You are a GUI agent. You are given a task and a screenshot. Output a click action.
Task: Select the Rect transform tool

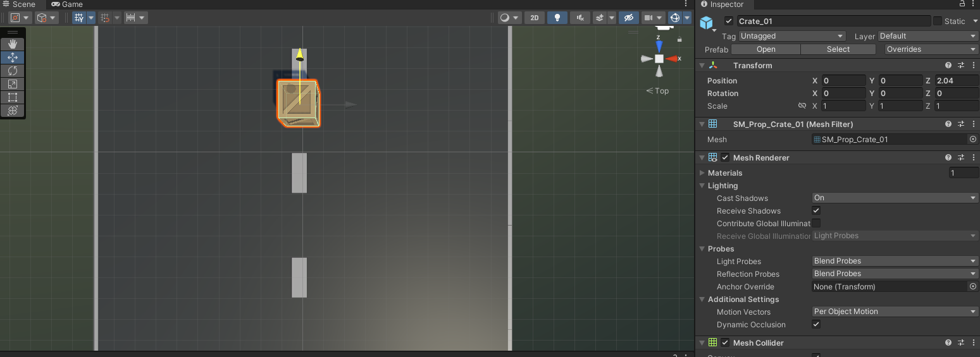point(12,97)
